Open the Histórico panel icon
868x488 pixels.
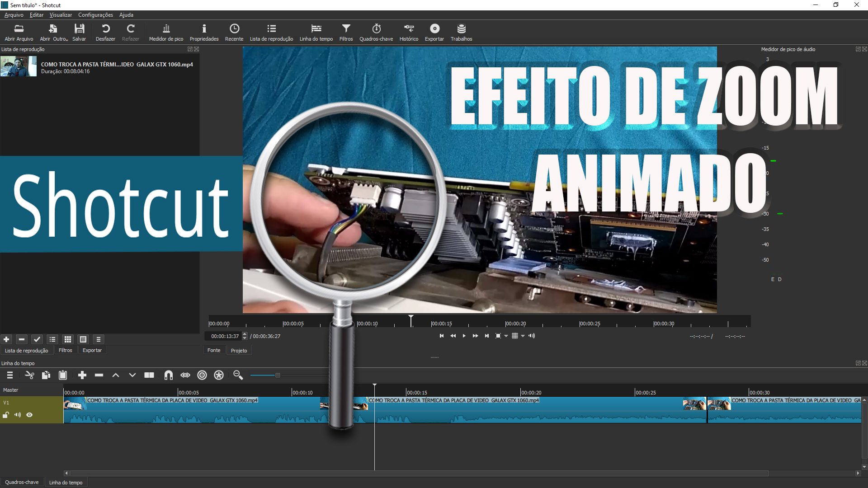click(x=409, y=29)
